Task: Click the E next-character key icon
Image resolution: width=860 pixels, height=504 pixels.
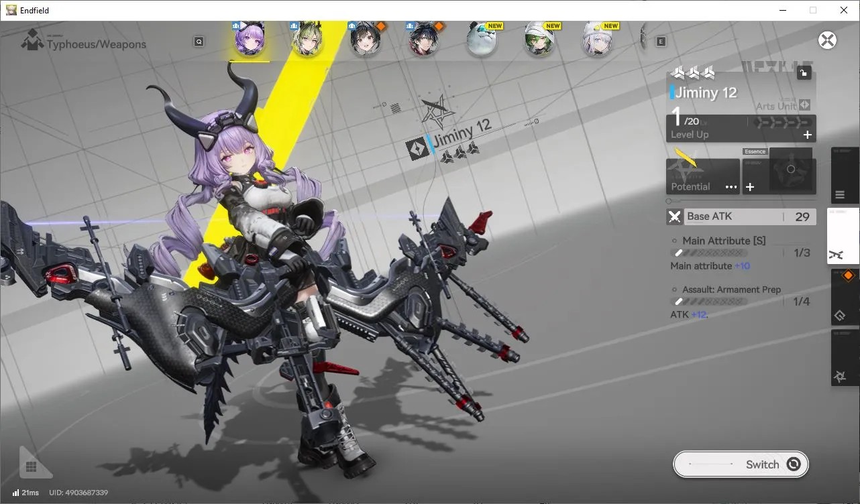Action: [661, 42]
